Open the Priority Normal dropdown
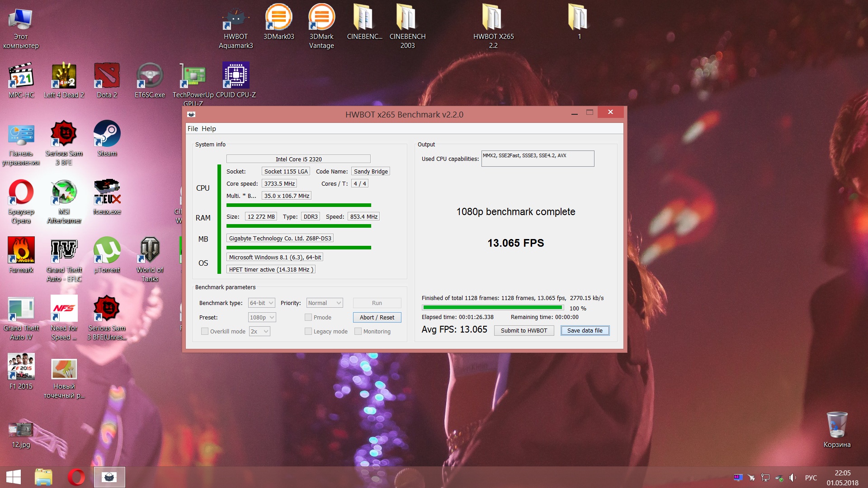The width and height of the screenshot is (868, 488). (325, 303)
